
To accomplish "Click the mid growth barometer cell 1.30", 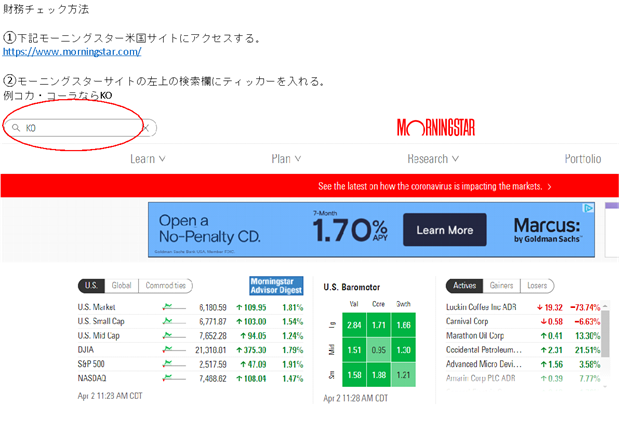I will tap(404, 350).
